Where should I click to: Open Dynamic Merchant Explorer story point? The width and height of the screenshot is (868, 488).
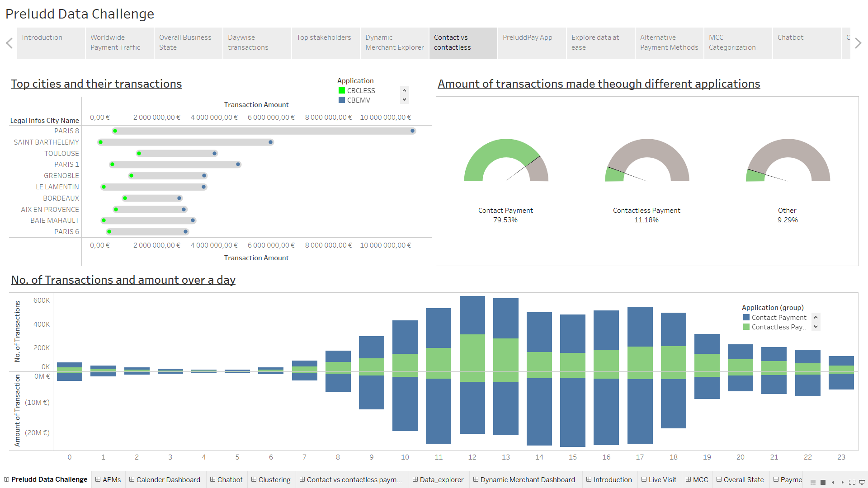click(394, 43)
